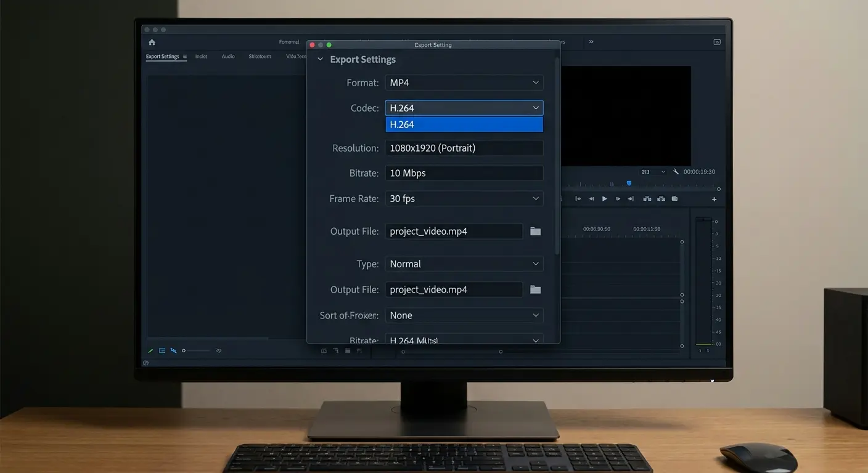This screenshot has width=868, height=473.
Task: Click second Output File name field
Action: [454, 289]
